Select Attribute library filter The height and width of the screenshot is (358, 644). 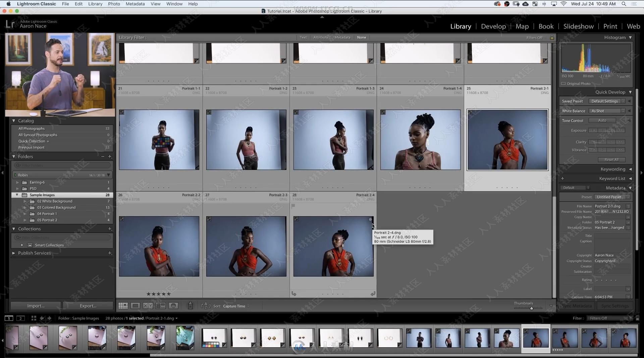pyautogui.click(x=321, y=37)
